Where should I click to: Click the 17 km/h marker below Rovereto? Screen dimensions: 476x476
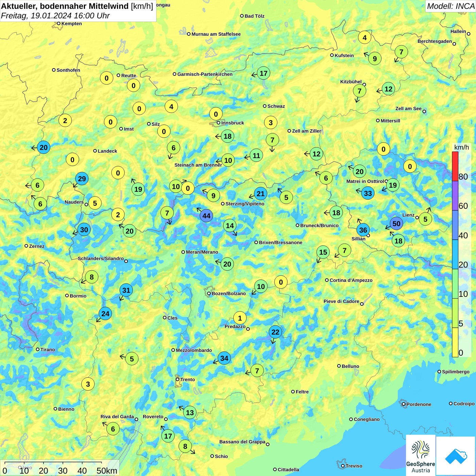pos(168,436)
